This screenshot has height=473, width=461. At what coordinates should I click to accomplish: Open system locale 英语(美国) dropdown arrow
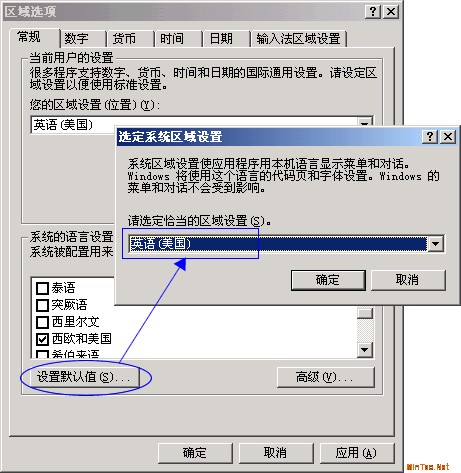[x=435, y=244]
